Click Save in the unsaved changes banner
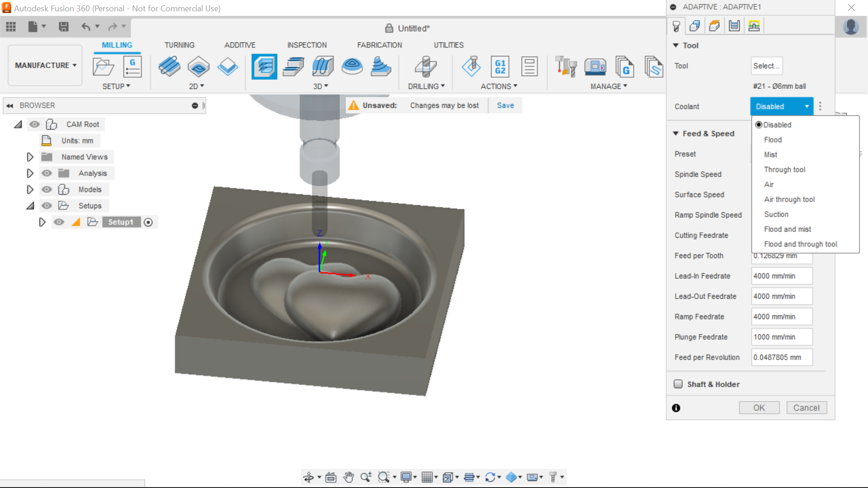 [505, 105]
